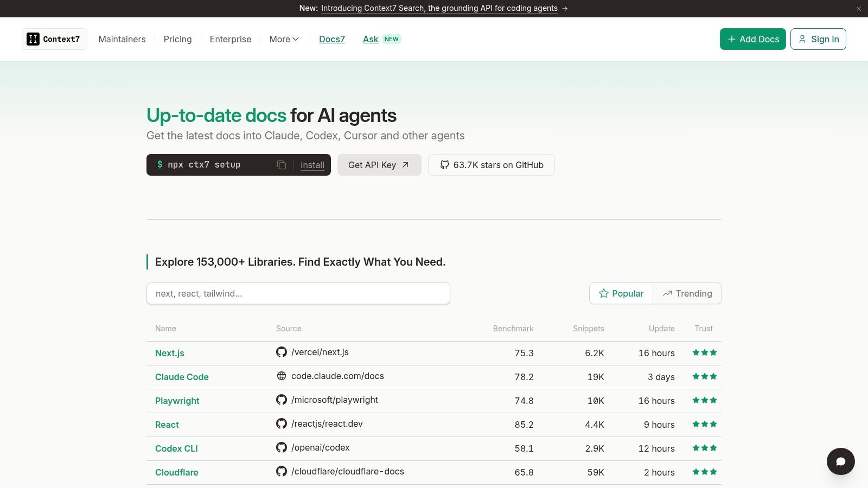868x488 pixels.
Task: Open the Docs7 link
Action: 332,39
